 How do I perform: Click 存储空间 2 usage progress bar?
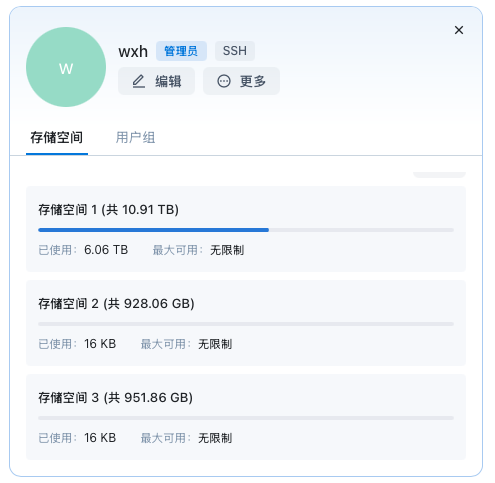pos(246,324)
